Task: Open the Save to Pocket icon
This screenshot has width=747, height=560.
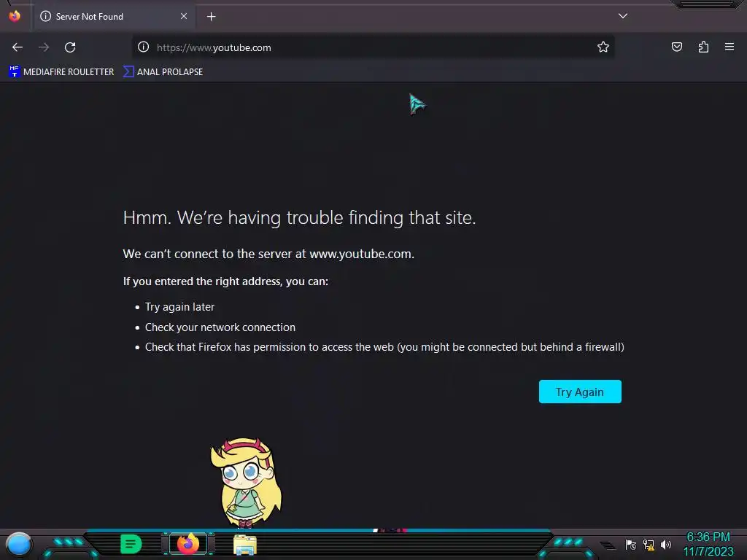Action: point(677,47)
